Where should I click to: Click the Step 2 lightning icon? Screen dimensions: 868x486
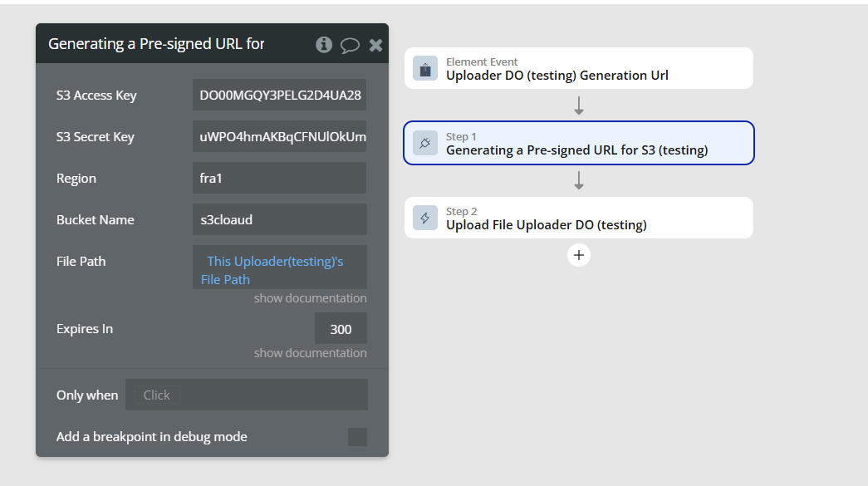tap(425, 218)
